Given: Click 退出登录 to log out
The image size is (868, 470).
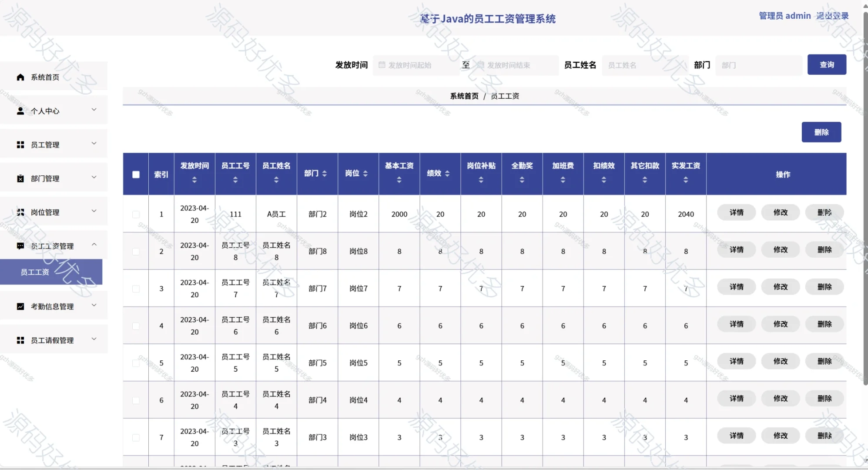Looking at the screenshot, I should point(832,16).
